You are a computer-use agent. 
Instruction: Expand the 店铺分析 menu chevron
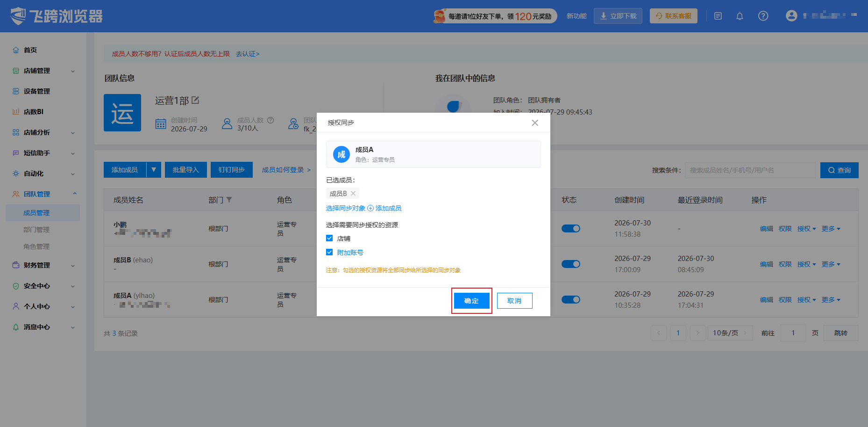point(73,133)
